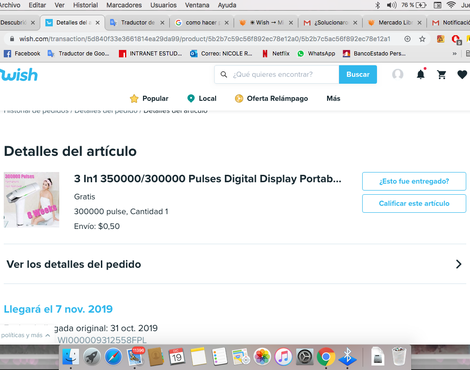
Task: Open the shopping cart icon
Action: point(442,74)
